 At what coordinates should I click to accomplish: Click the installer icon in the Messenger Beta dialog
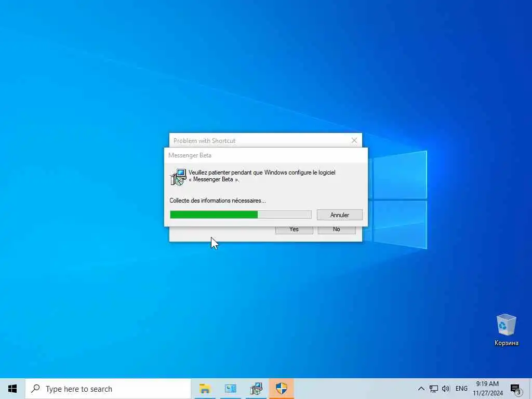click(x=179, y=177)
